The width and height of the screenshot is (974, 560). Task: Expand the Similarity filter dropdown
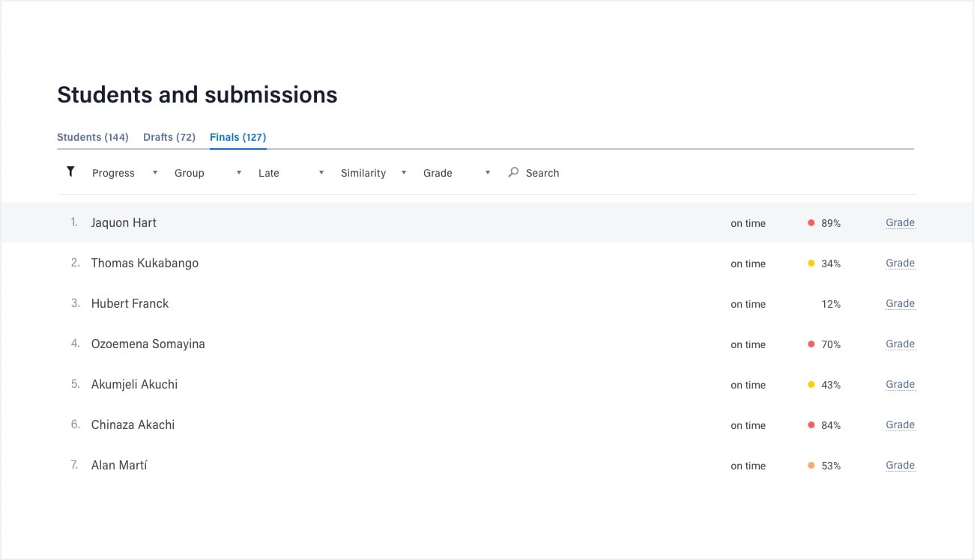click(x=373, y=173)
